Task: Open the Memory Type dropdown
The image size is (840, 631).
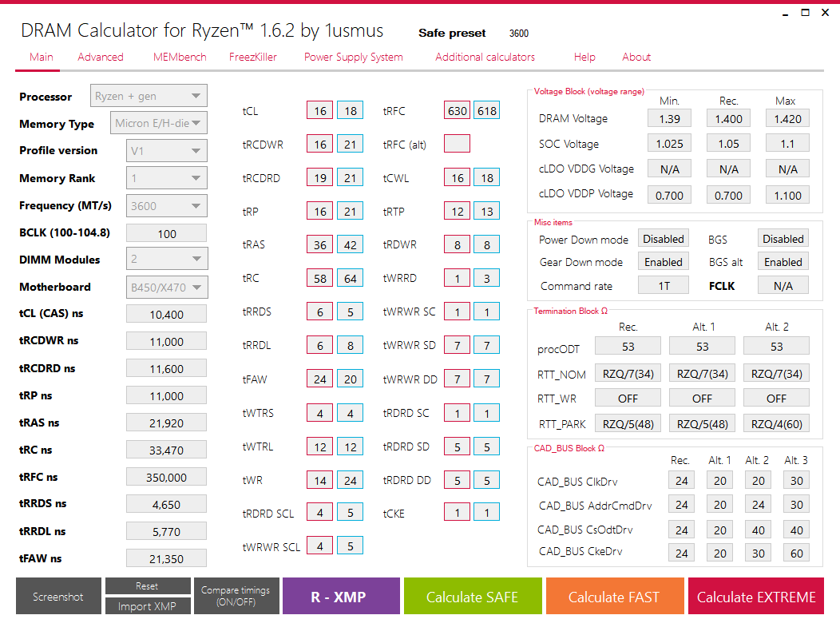Action: tap(159, 123)
